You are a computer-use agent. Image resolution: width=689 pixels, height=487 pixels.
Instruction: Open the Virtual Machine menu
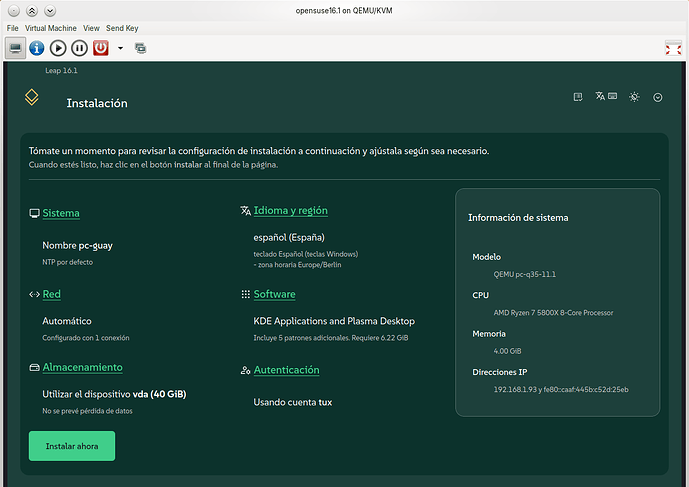pyautogui.click(x=51, y=28)
